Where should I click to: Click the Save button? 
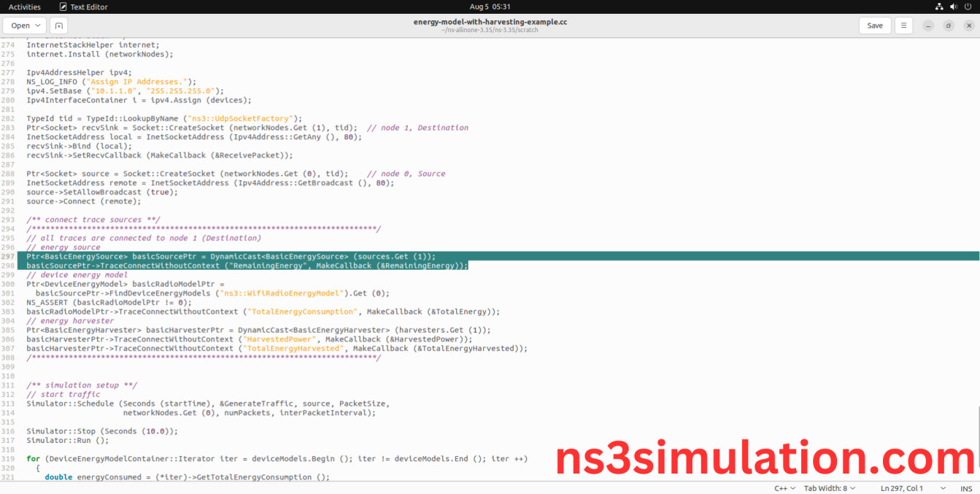874,25
